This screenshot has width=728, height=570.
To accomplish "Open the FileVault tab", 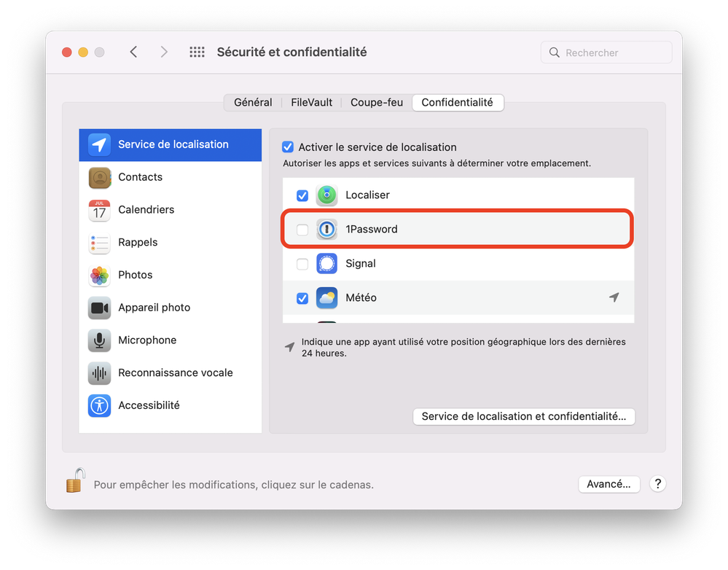I will tap(311, 103).
